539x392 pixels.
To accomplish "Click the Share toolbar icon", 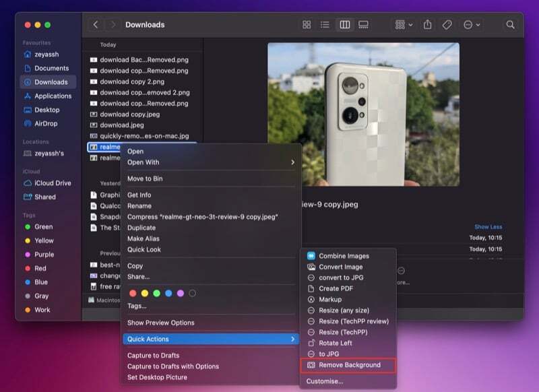I will pyautogui.click(x=427, y=25).
